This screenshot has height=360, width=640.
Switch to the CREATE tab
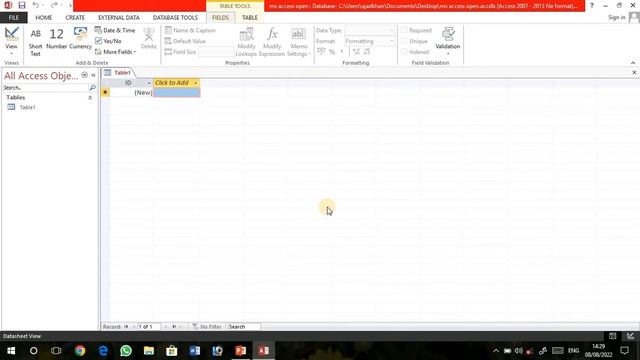click(75, 18)
